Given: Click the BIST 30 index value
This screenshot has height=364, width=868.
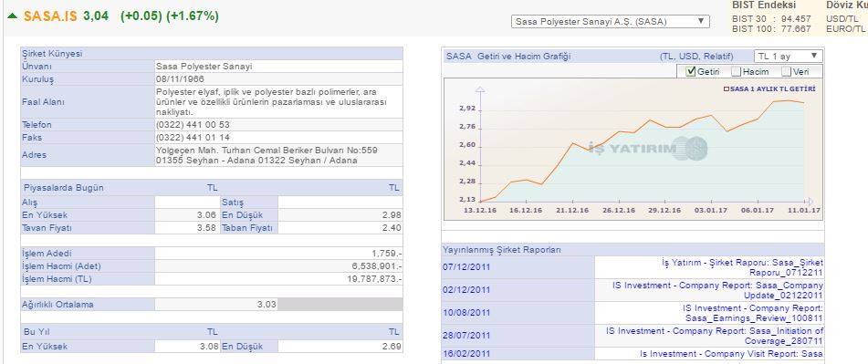Looking at the screenshot, I should click(x=796, y=19).
